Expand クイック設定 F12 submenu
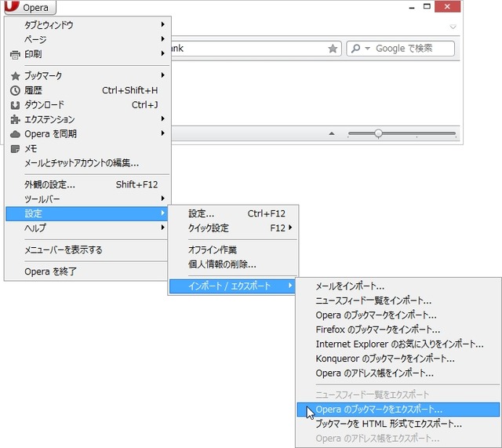This screenshot has width=502, height=448. (234, 228)
